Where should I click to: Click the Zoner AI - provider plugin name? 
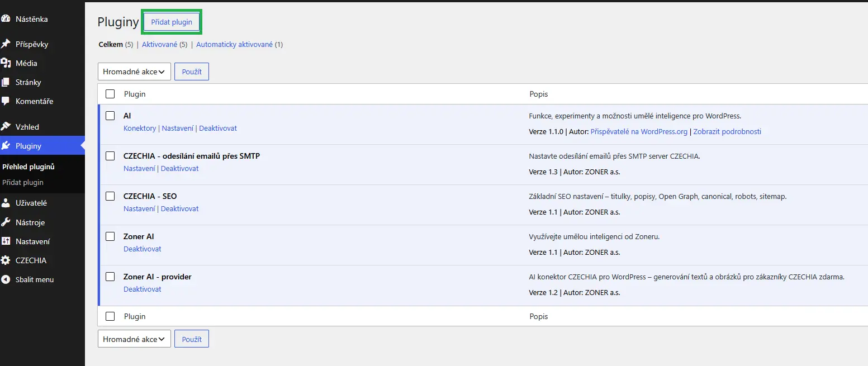[158, 277]
